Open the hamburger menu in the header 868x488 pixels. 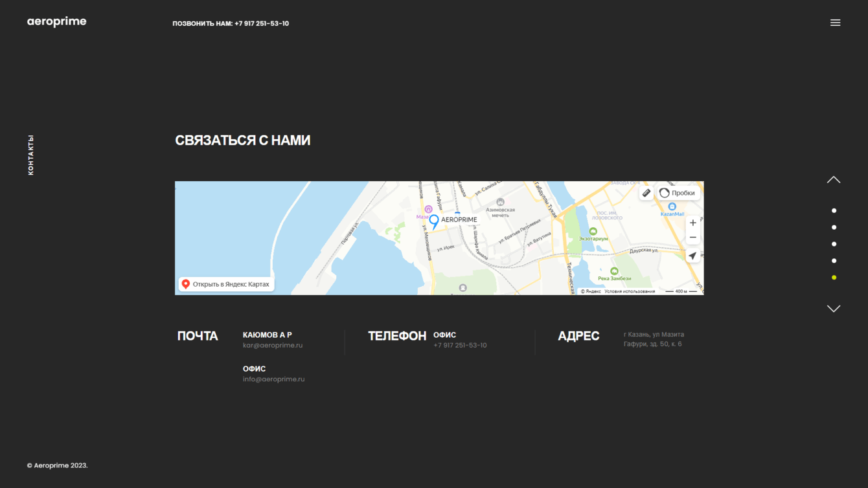tap(836, 23)
